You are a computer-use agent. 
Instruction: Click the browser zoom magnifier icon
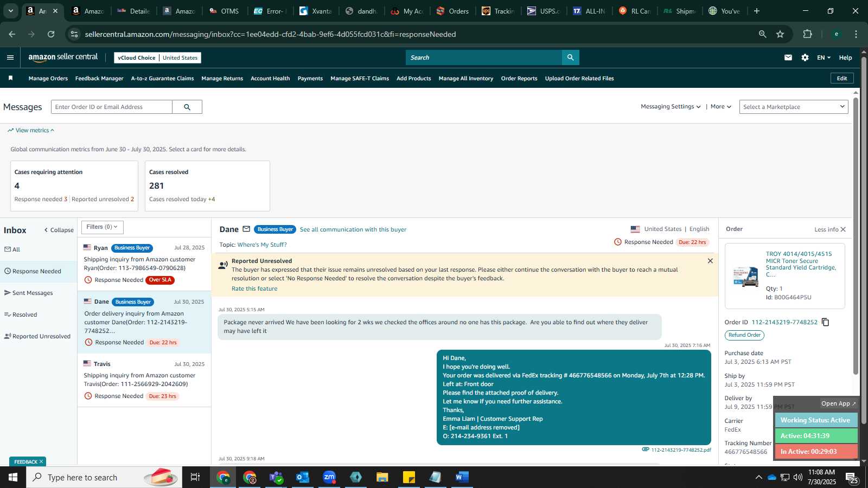(x=762, y=34)
